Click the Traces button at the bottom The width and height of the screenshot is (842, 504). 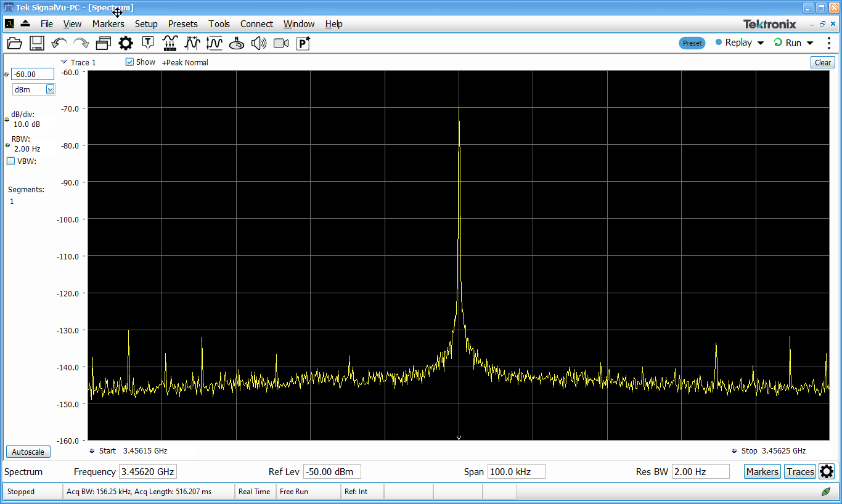[800, 472]
